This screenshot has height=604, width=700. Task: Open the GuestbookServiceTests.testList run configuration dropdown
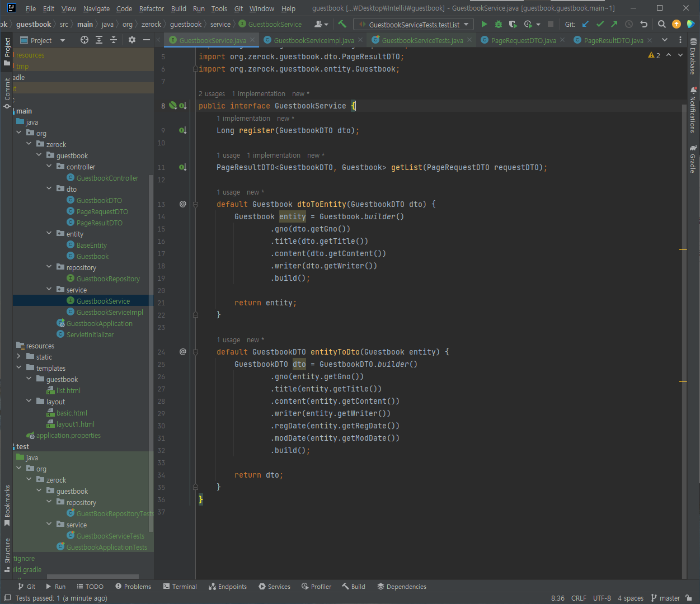414,24
